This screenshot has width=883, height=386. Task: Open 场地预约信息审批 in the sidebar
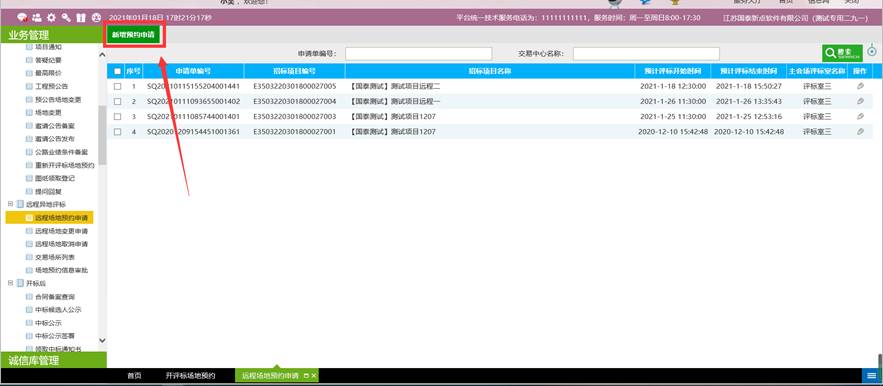(x=61, y=270)
